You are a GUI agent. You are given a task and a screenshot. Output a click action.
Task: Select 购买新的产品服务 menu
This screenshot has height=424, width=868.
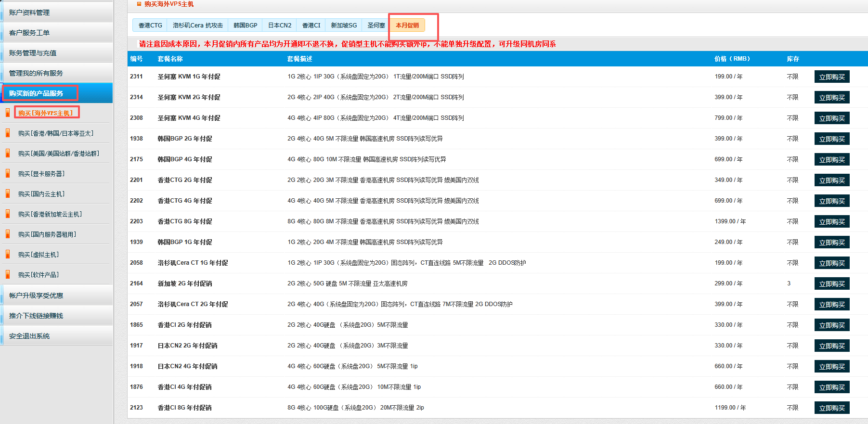coord(57,93)
